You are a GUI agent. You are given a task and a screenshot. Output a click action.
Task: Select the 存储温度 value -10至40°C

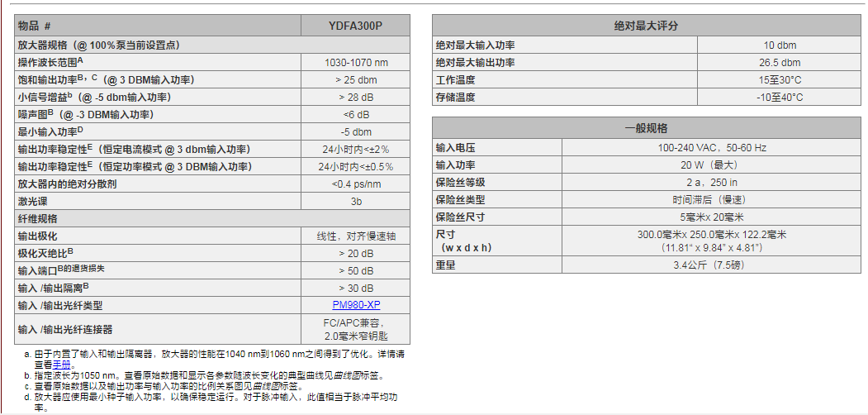point(780,97)
